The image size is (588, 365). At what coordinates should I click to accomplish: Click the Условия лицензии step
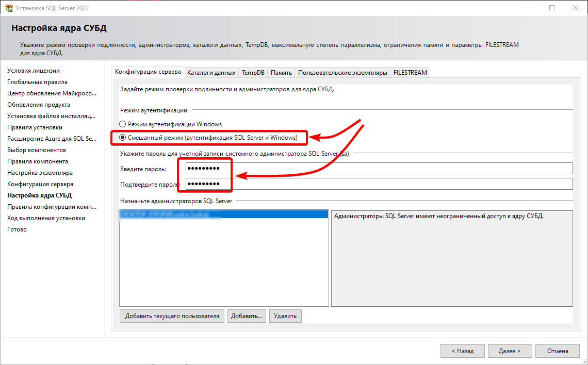[x=34, y=71]
